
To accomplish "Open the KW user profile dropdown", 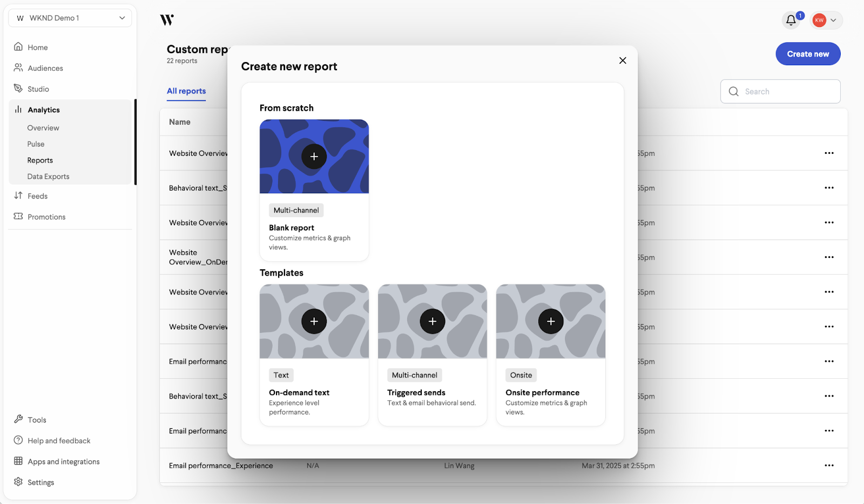I will tap(826, 21).
